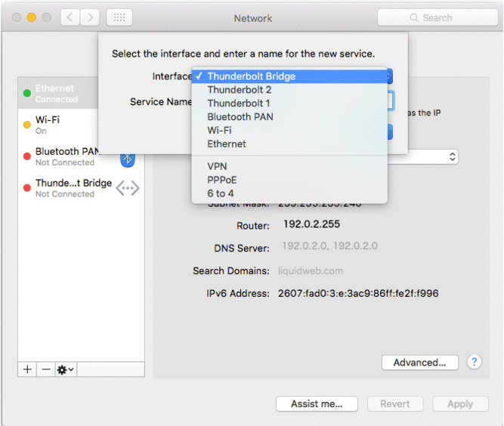Click the DNS Server value field
The height and width of the screenshot is (426, 504).
[329, 246]
